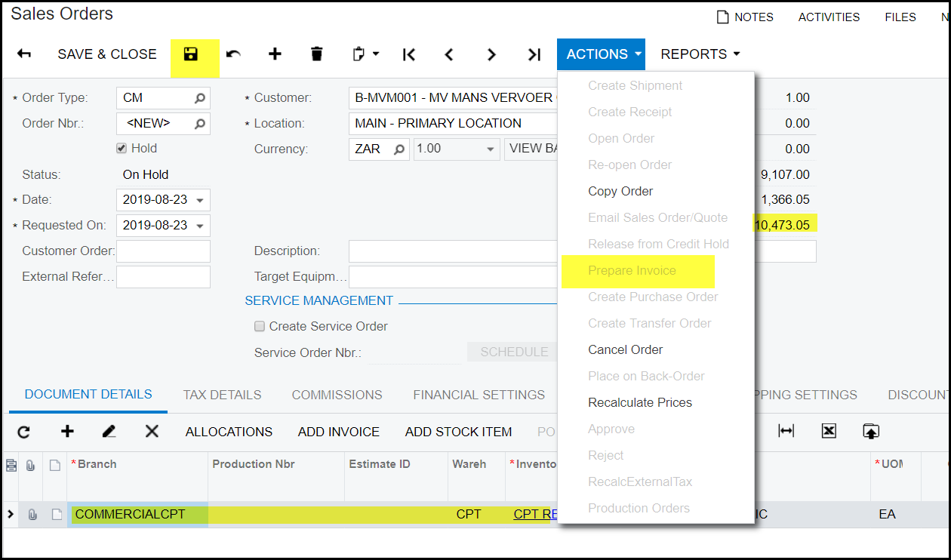This screenshot has width=951, height=560.
Task: Click the delete trash can icon
Action: coord(317,54)
